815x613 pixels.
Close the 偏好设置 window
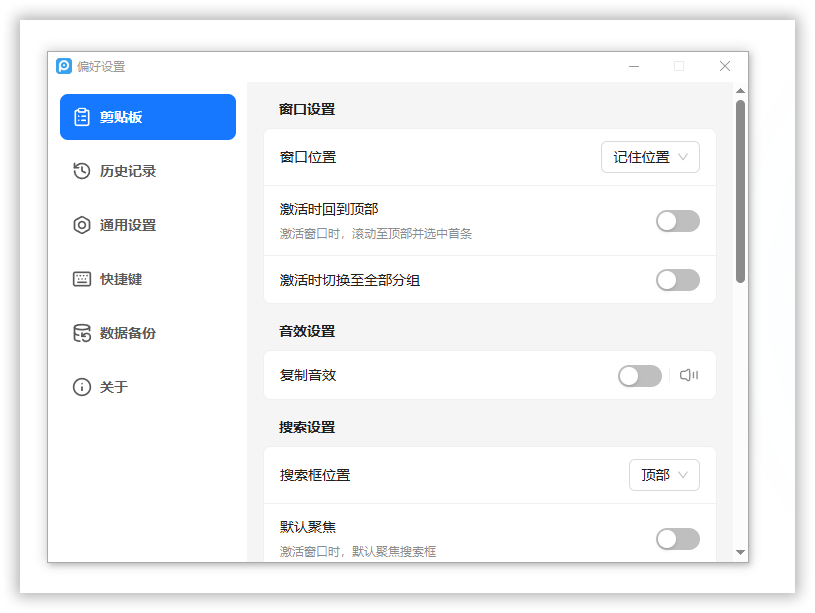(x=725, y=66)
